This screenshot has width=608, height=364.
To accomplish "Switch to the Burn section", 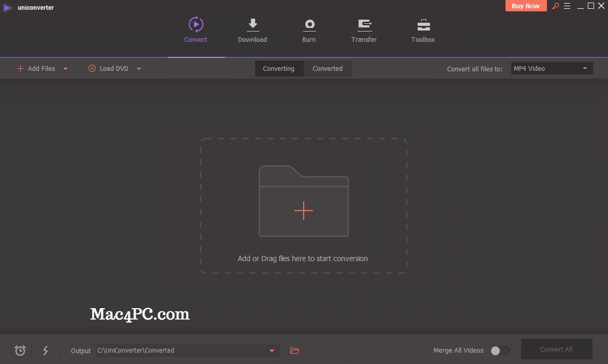I will tap(309, 30).
